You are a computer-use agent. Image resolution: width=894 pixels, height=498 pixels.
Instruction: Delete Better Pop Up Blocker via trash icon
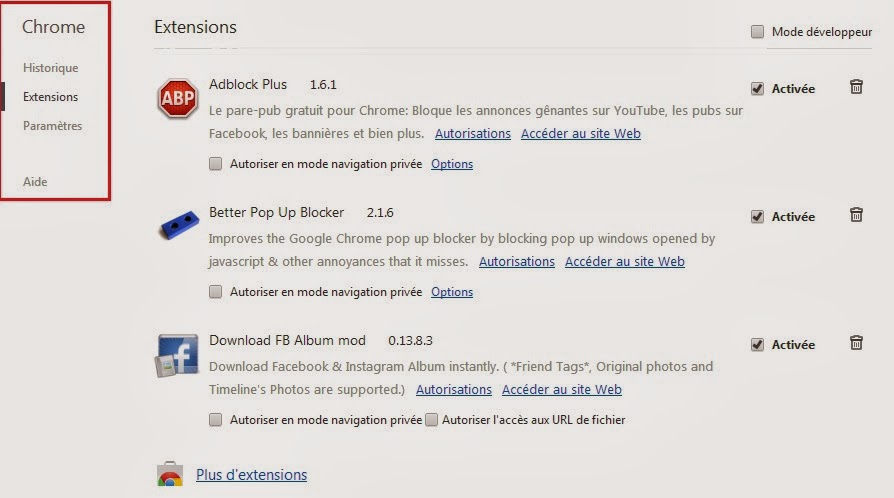856,215
